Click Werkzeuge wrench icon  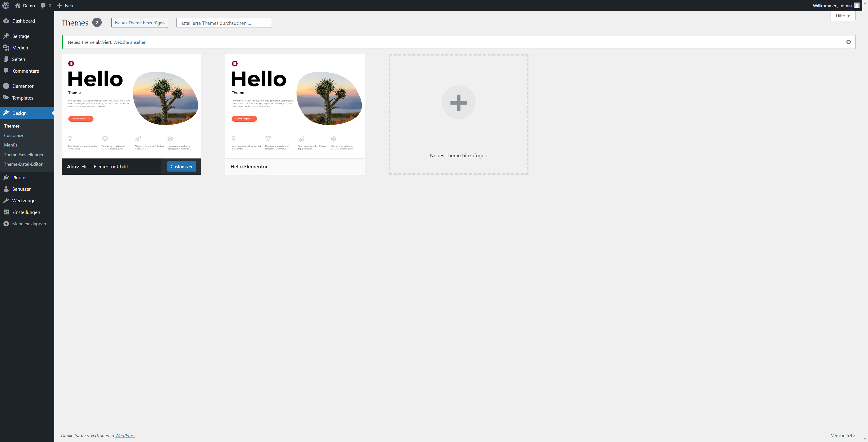click(6, 201)
